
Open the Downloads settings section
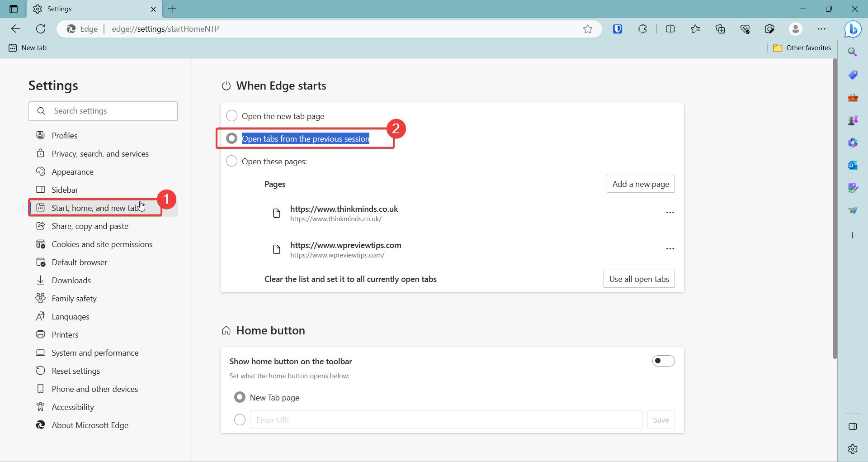point(71,281)
